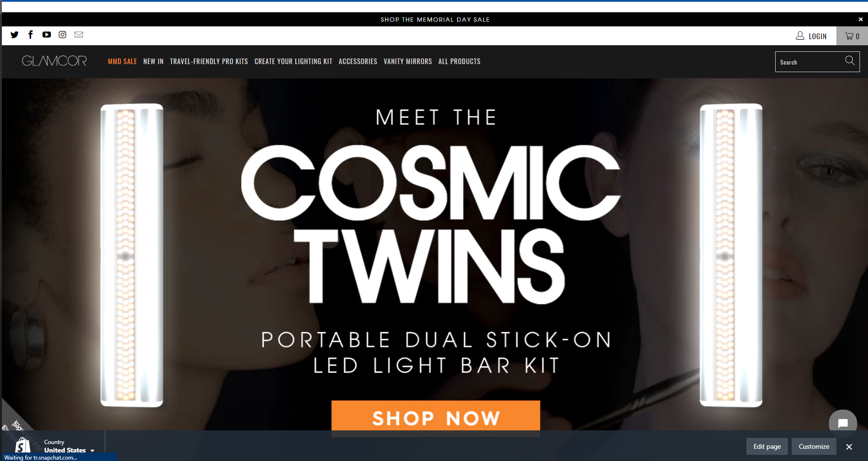This screenshot has height=461, width=868.
Task: Open TRAVEL-FRIENDLY PRO KITS menu
Action: 209,61
